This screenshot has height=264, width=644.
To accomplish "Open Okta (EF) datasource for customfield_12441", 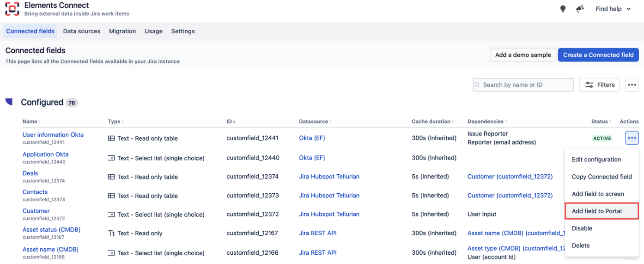I will 312,138.
